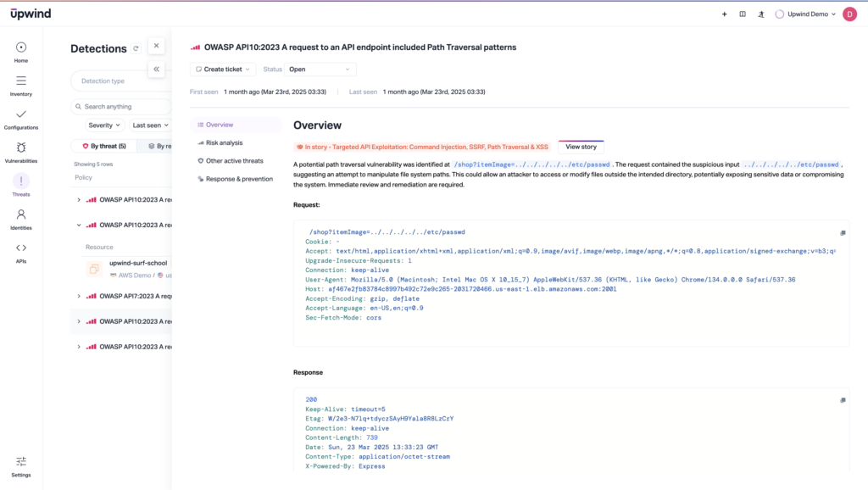Collapse panel with double chevron

pos(156,70)
